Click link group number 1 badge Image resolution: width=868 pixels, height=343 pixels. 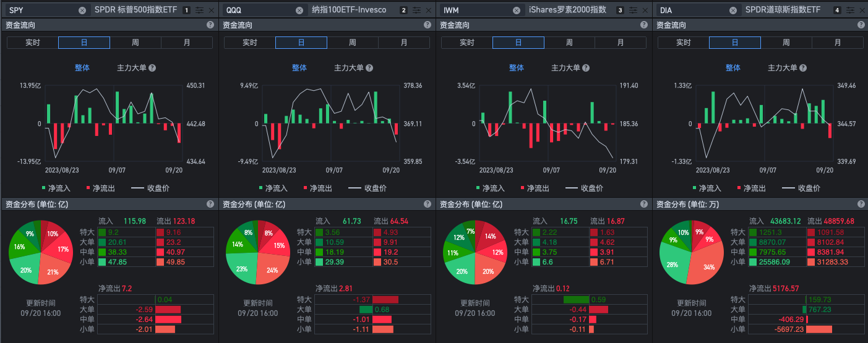pos(186,11)
